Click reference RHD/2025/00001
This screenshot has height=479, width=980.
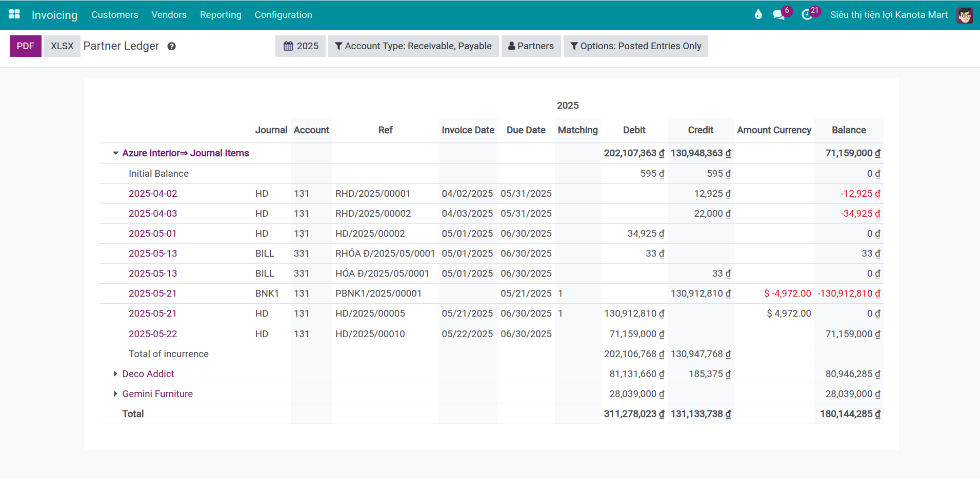coord(373,194)
